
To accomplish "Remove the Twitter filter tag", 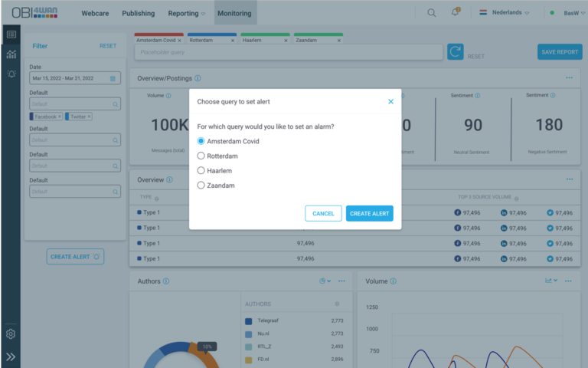I will click(89, 117).
